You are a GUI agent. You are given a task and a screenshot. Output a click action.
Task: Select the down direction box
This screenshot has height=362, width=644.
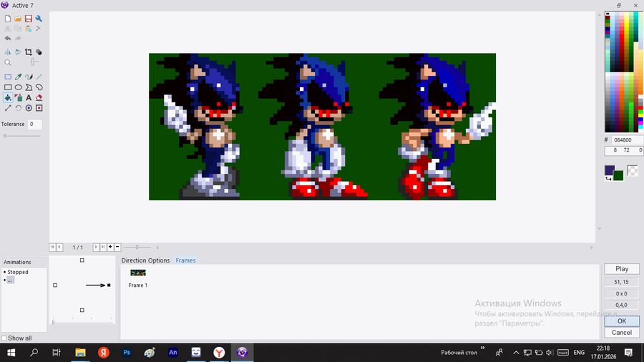(x=82, y=310)
